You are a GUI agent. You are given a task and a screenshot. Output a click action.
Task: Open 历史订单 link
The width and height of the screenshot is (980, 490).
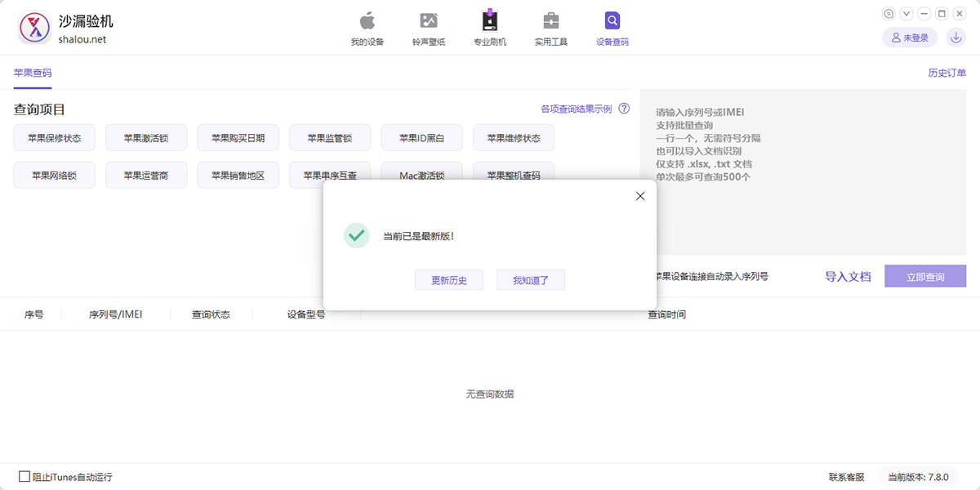[947, 73]
